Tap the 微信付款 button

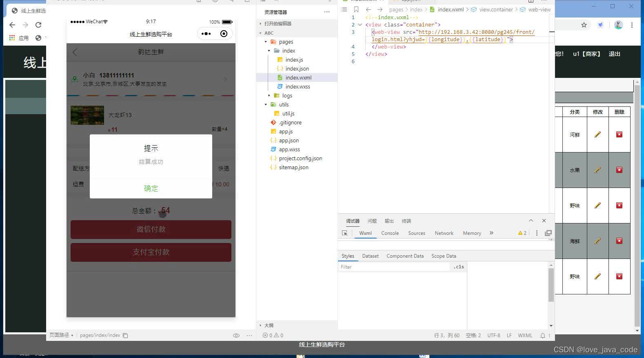tap(151, 229)
